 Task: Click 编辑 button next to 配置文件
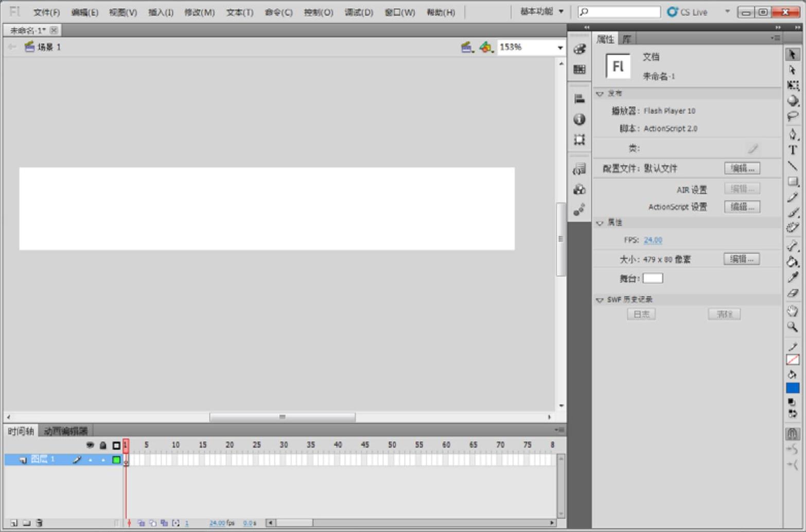[x=742, y=168]
